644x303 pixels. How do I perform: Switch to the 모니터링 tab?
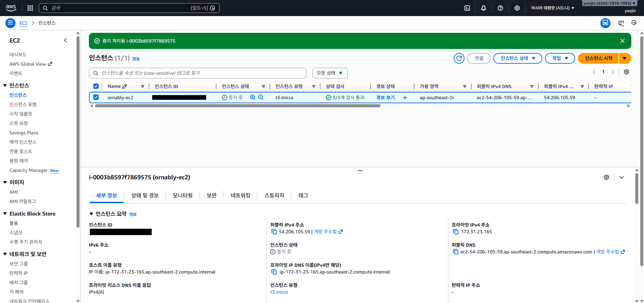coord(183,195)
